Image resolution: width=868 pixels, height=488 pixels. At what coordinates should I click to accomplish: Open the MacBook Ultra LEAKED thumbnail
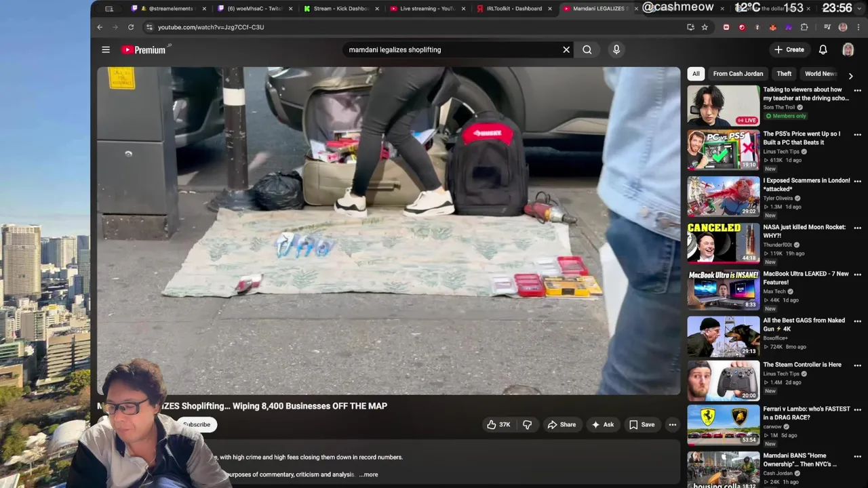[x=724, y=290]
